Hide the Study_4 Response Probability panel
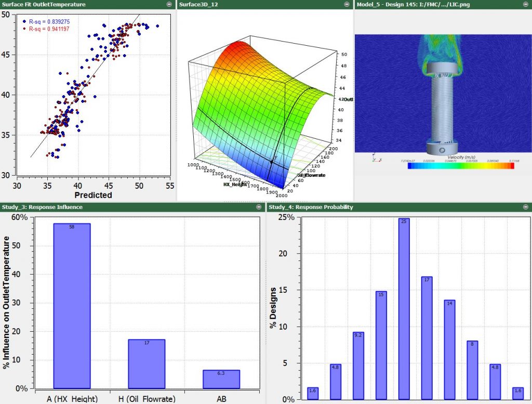Viewport: 532px width, 404px height. [x=526, y=207]
